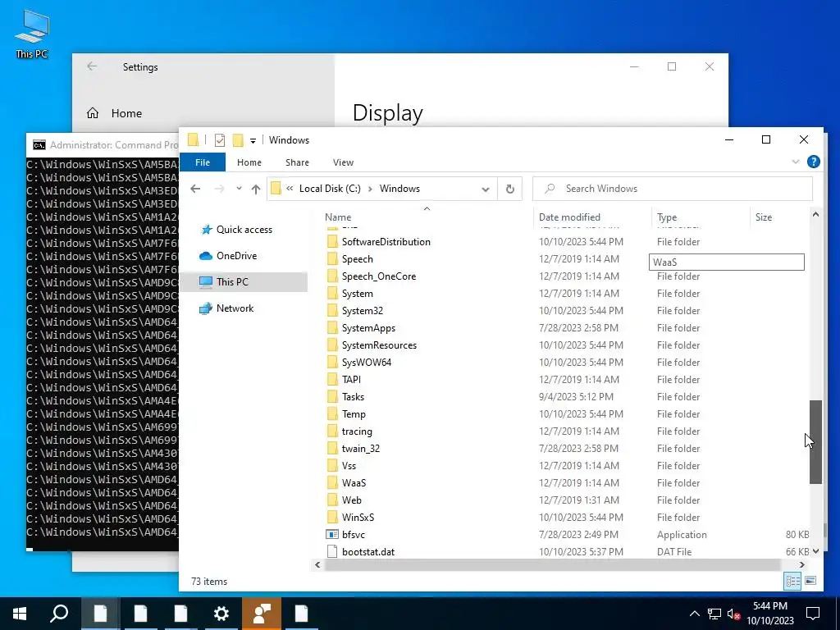Show hidden system tray icons

(694, 614)
